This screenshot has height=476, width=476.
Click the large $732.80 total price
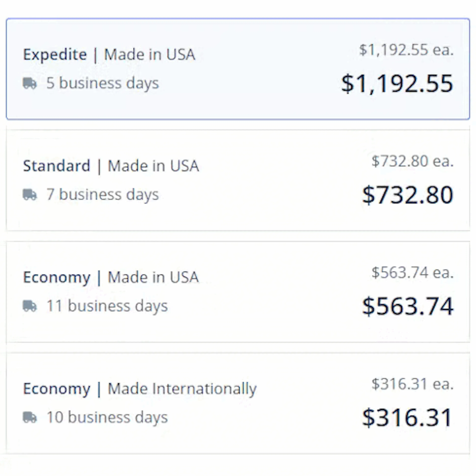pyautogui.click(x=408, y=195)
